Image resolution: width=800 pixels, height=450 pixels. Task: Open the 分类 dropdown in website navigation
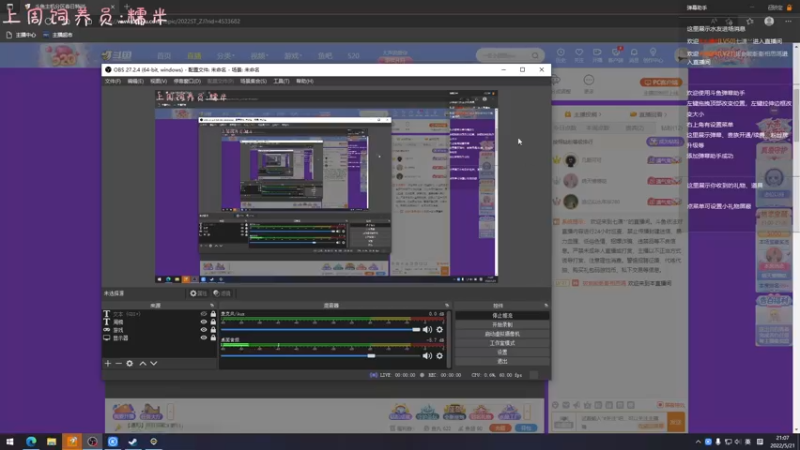224,56
